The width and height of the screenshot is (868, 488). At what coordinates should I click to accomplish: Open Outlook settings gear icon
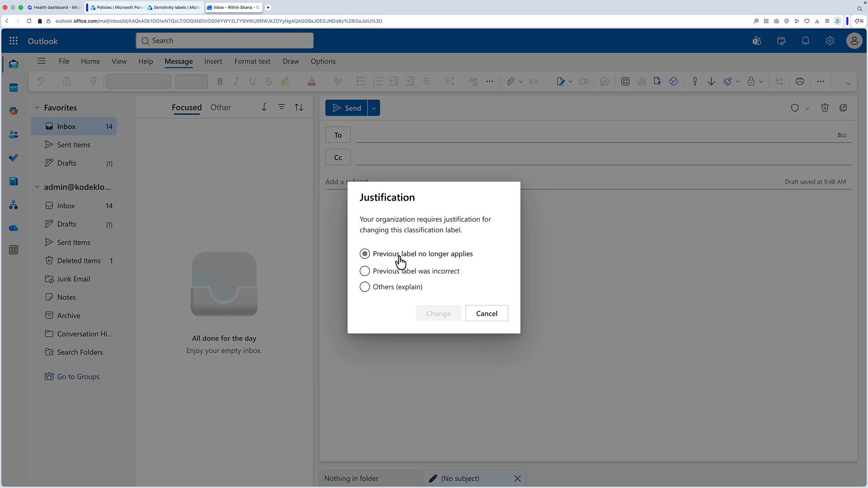click(x=830, y=41)
